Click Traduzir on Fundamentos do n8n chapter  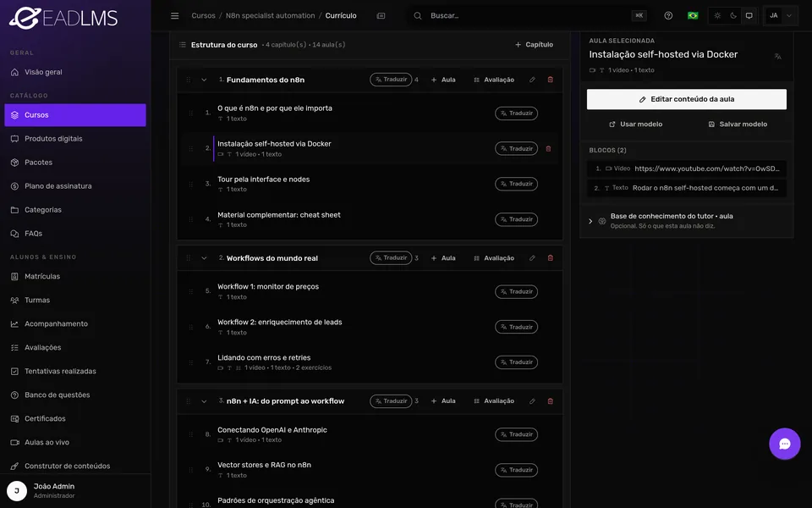pos(391,80)
